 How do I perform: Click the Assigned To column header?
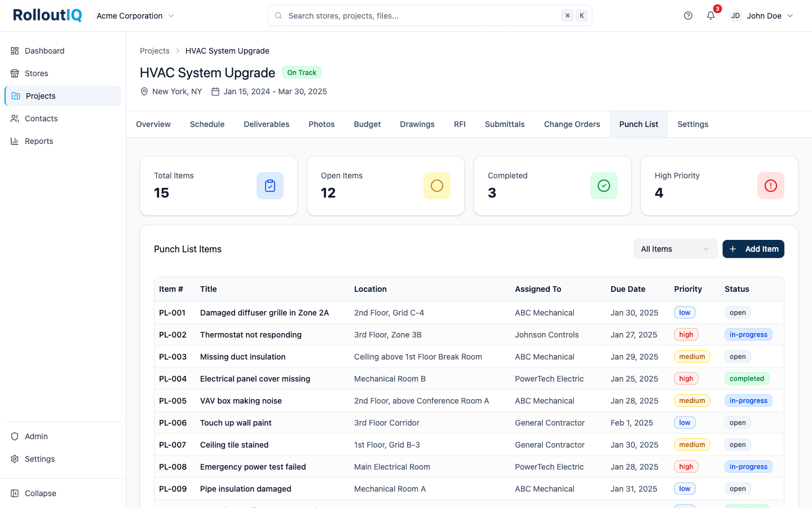(x=538, y=289)
